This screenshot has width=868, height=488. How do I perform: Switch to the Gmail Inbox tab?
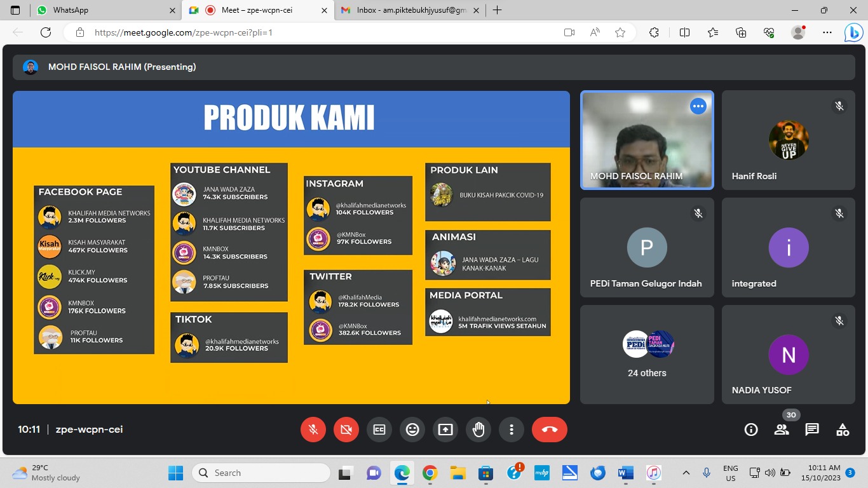(x=407, y=10)
